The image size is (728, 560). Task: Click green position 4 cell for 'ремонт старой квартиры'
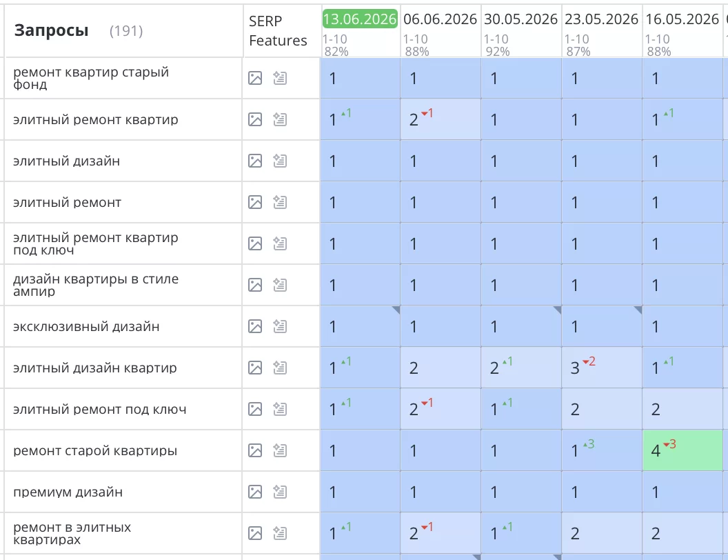(682, 450)
